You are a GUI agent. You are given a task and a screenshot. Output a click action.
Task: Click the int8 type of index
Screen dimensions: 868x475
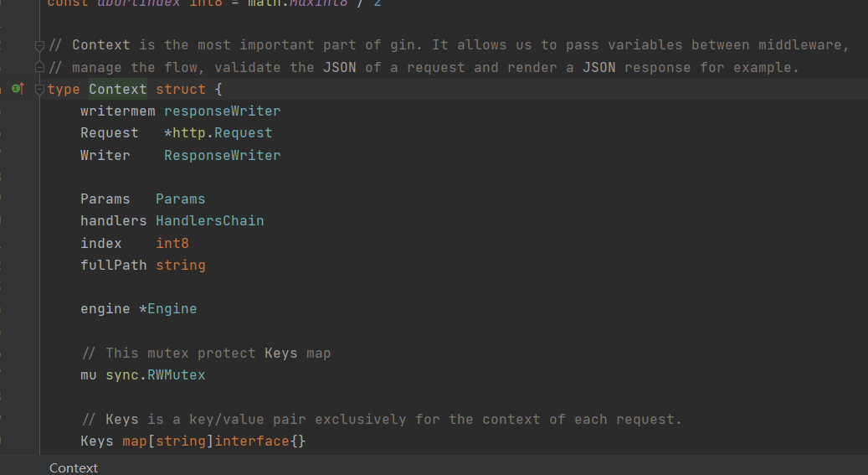[x=172, y=243]
